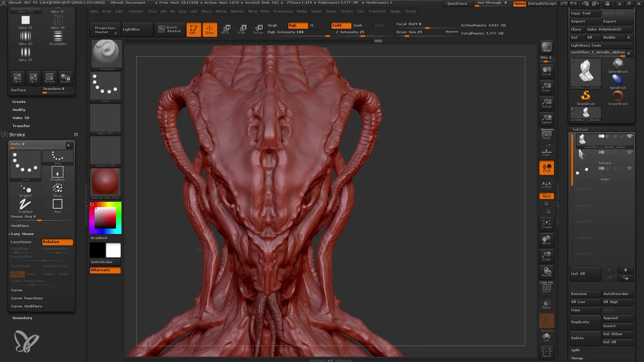Select the Move tool in toolbar

click(x=226, y=29)
